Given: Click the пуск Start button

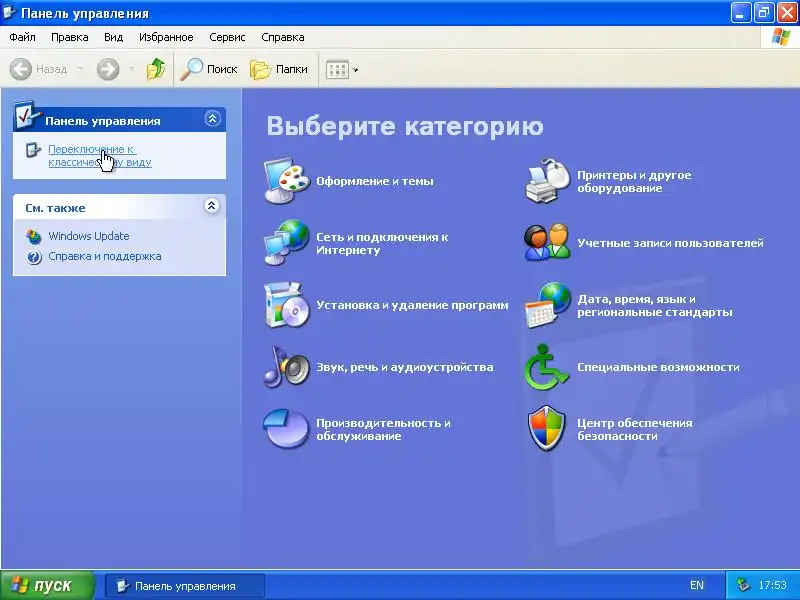Looking at the screenshot, I should coord(47,585).
